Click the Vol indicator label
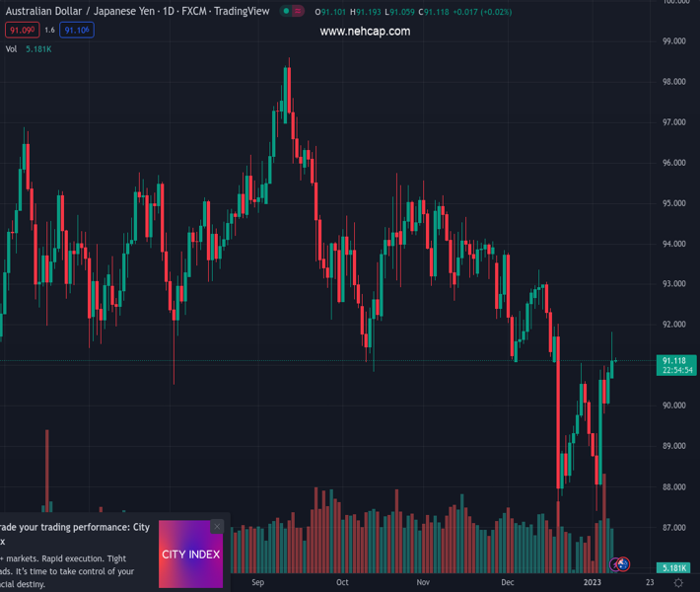The height and width of the screenshot is (592, 700). [x=11, y=48]
